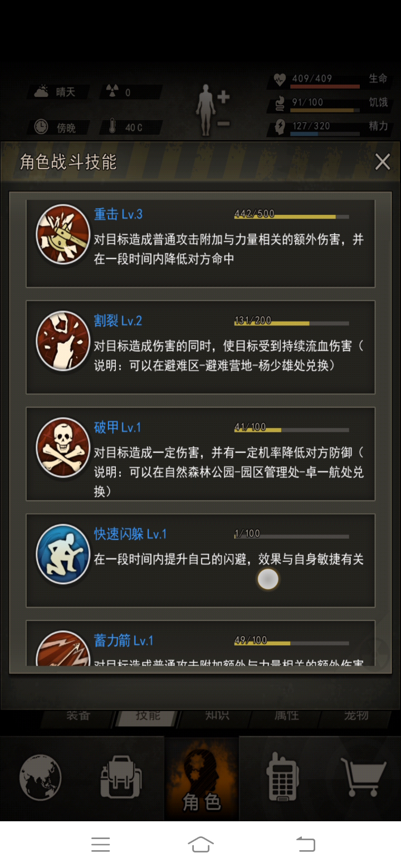
Task: Tap the body status figure icon
Action: pos(206,110)
